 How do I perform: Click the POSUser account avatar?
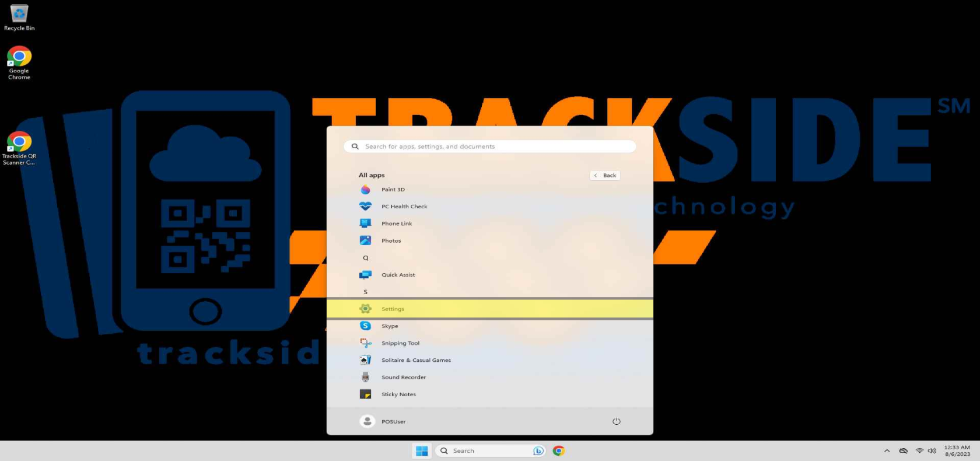click(x=367, y=421)
